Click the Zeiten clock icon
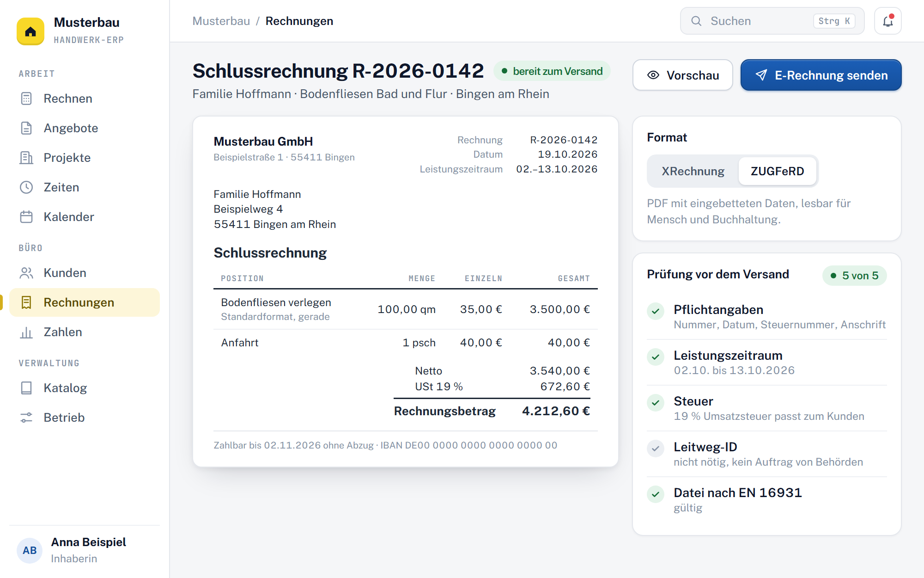The width and height of the screenshot is (924, 578). click(x=26, y=187)
